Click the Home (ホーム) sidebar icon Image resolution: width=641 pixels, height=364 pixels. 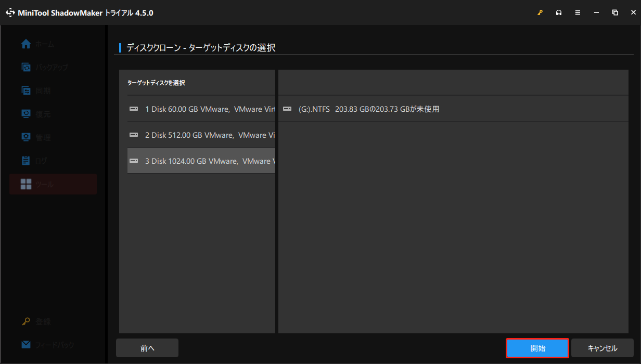point(26,44)
